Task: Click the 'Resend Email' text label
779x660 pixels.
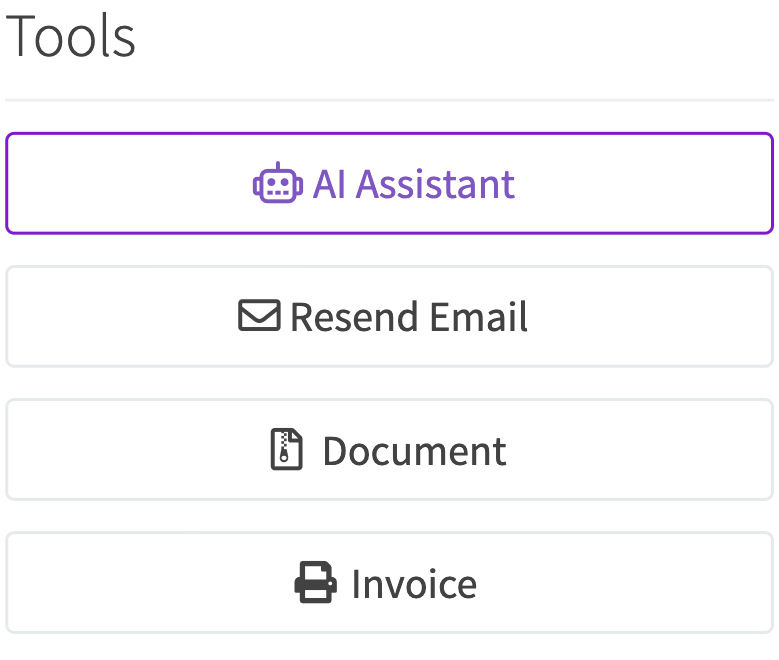Action: pos(409,317)
